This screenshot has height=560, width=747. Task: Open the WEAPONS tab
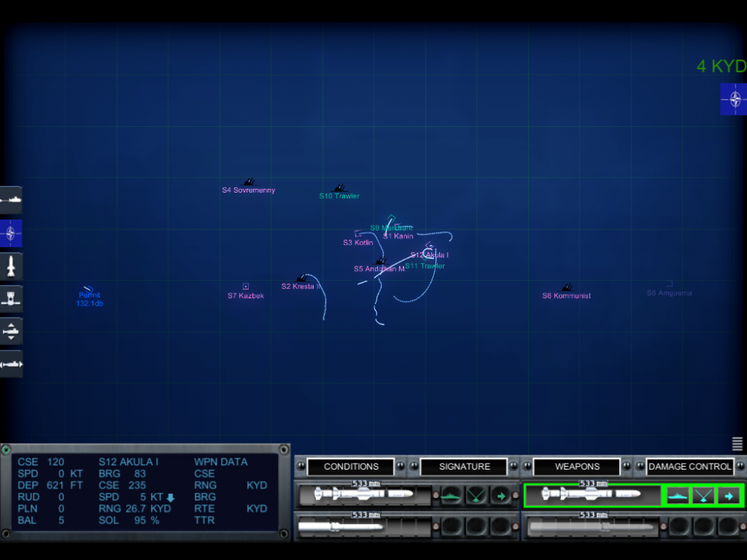coord(577,467)
